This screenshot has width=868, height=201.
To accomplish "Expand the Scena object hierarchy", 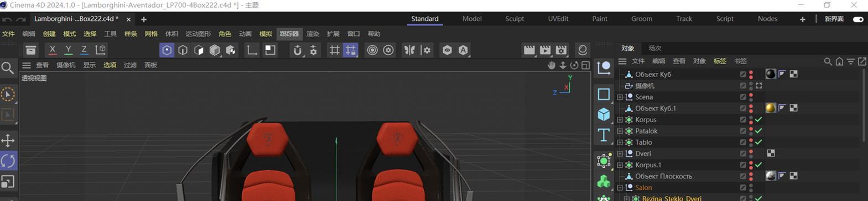I will click(620, 97).
